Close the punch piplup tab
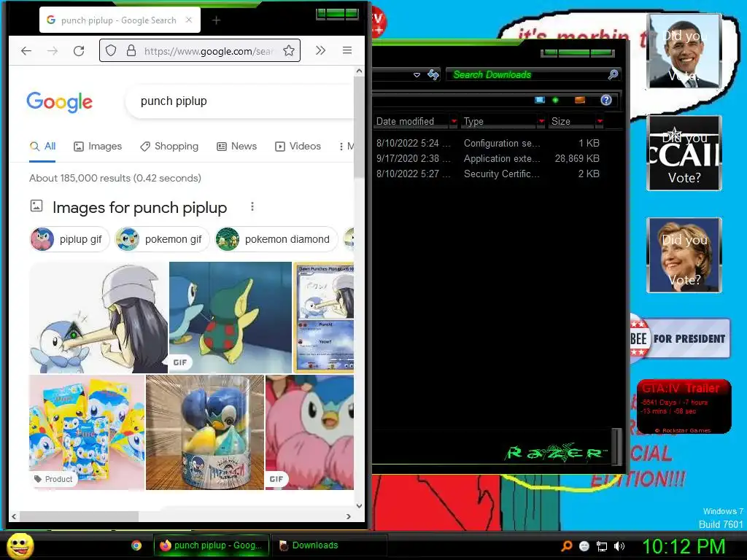 [x=189, y=20]
